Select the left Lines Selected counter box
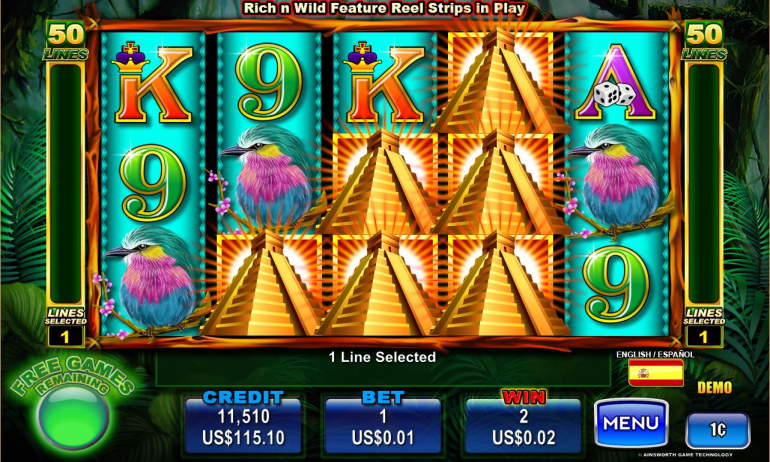This screenshot has height=462, width=770. pyautogui.click(x=65, y=337)
